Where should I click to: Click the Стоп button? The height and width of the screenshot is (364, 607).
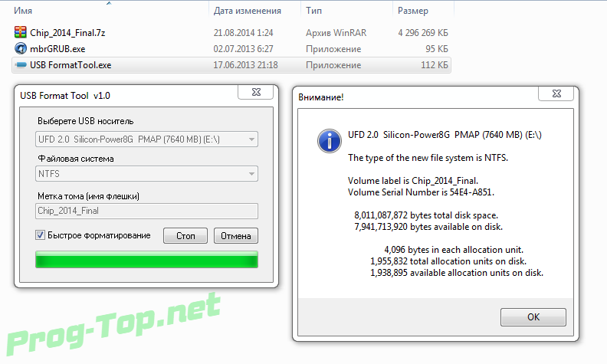point(185,236)
